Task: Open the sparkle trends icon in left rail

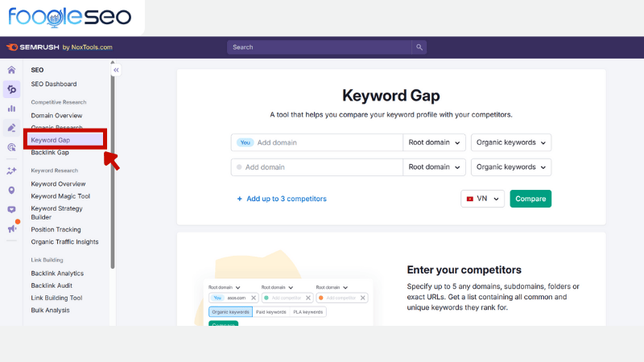Action: (11, 171)
